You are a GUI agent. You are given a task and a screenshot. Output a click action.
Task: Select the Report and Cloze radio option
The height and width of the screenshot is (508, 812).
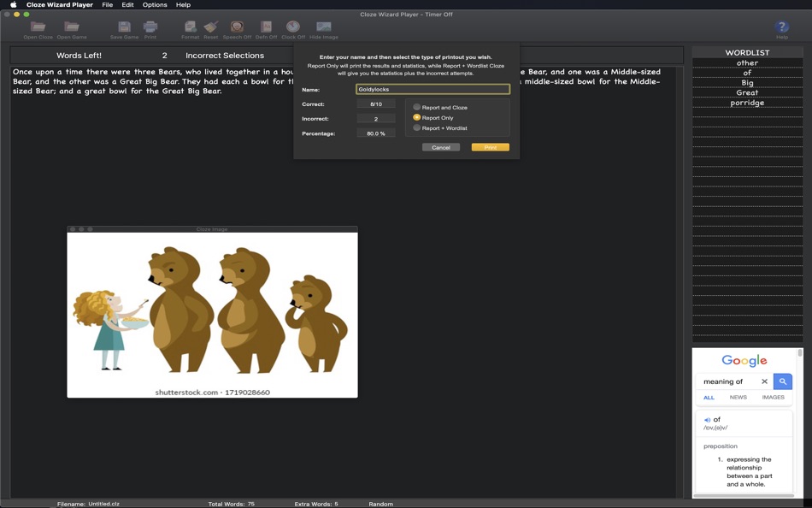440,107
